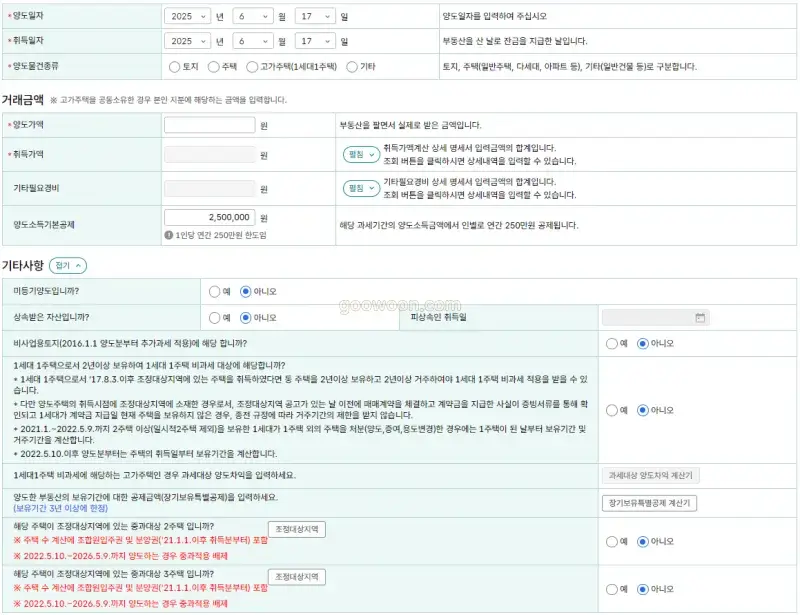Choose 예 for 중과대상 3주택 question
The width and height of the screenshot is (800, 615).
612,589
